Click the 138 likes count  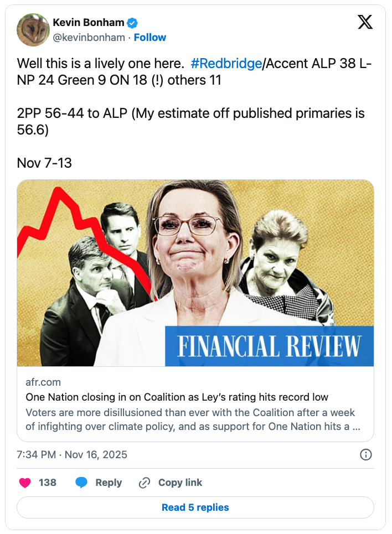[48, 483]
